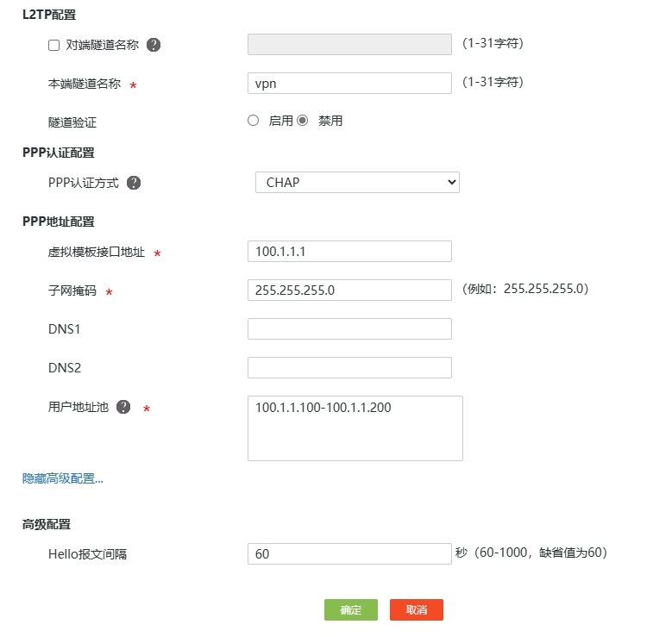Screen dimensions: 672x637
Task: Select the PPP地址配置 section heading
Action: [59, 222]
